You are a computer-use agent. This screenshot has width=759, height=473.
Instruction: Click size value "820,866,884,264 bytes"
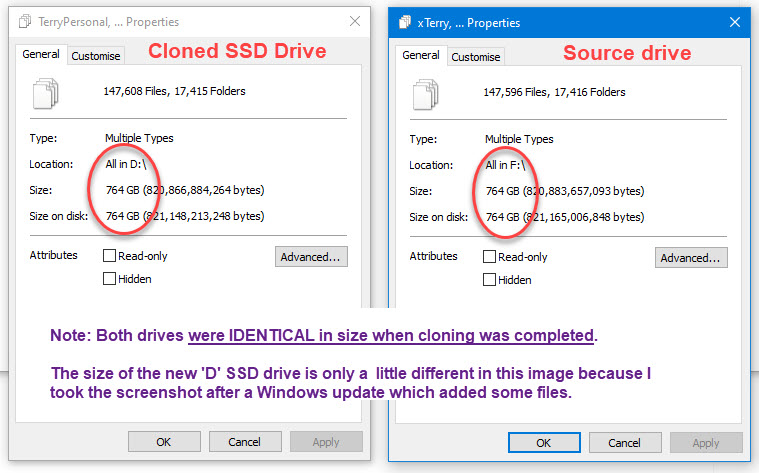(x=203, y=190)
